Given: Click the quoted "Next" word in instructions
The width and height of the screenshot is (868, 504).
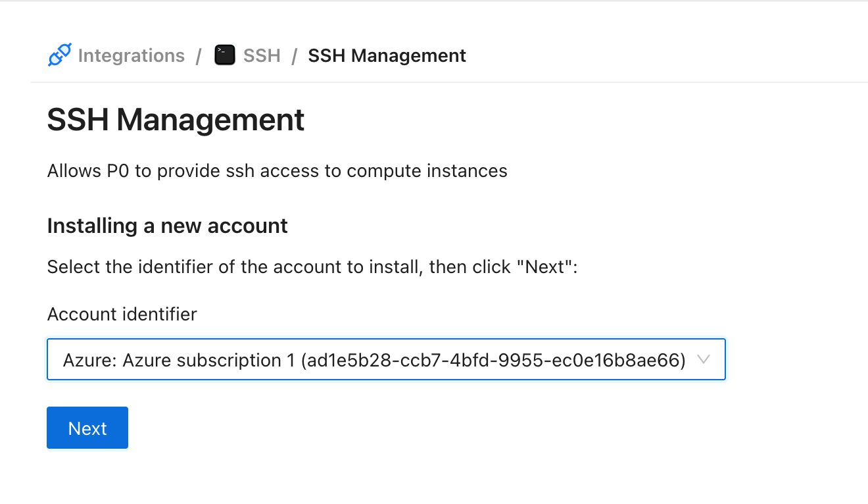Looking at the screenshot, I should (x=544, y=267).
